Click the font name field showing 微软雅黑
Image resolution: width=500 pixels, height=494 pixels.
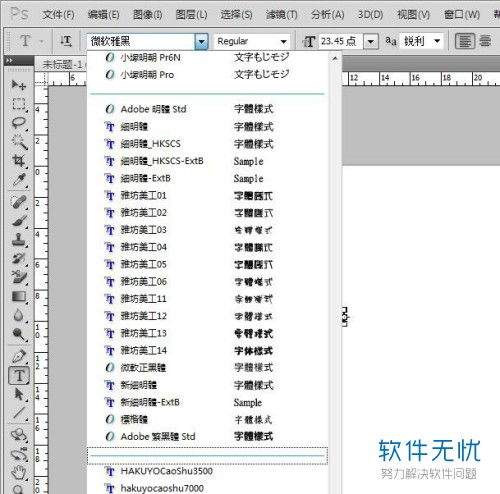[141, 42]
